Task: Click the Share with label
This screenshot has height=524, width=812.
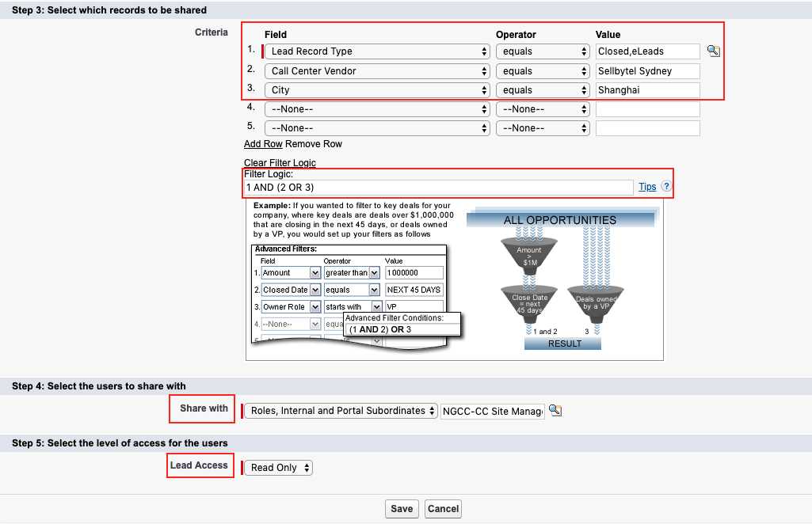Action: tap(204, 408)
